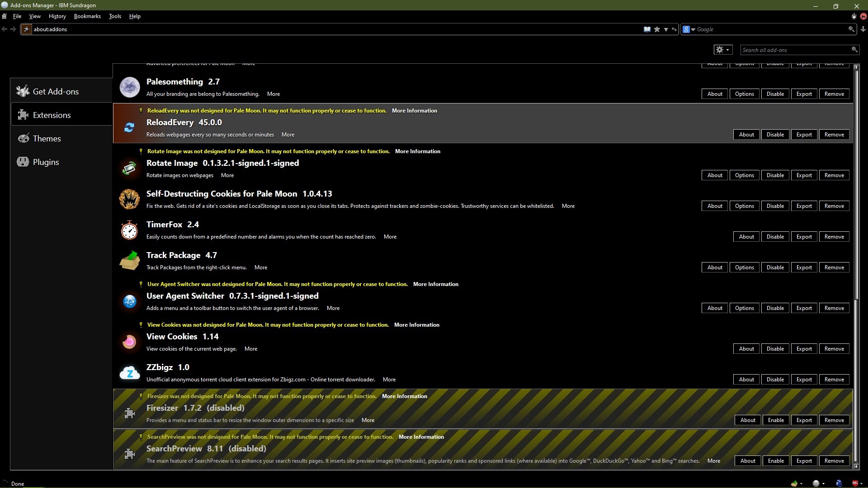Click the Track Package box icon
This screenshot has height=488, width=868.
pyautogui.click(x=130, y=261)
